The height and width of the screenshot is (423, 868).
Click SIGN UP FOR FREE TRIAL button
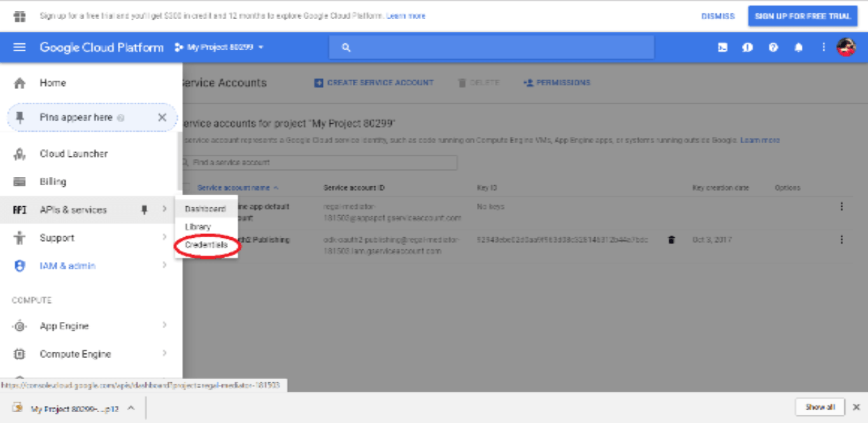pyautogui.click(x=802, y=16)
